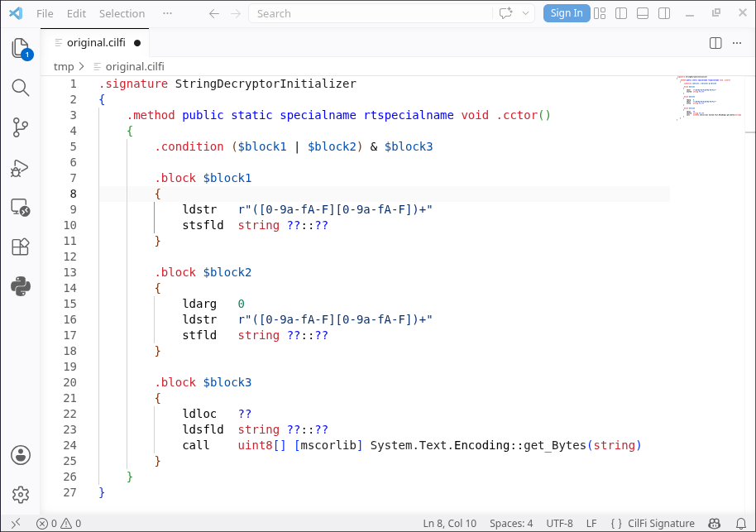Viewport: 756px width, 532px height.
Task: Split the editor to the right
Action: pos(715,43)
